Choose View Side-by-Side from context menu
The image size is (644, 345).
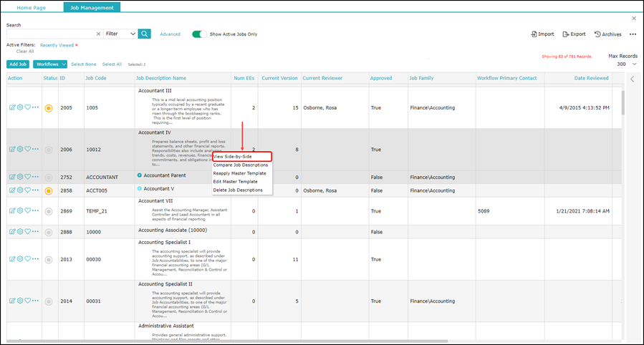click(x=241, y=156)
